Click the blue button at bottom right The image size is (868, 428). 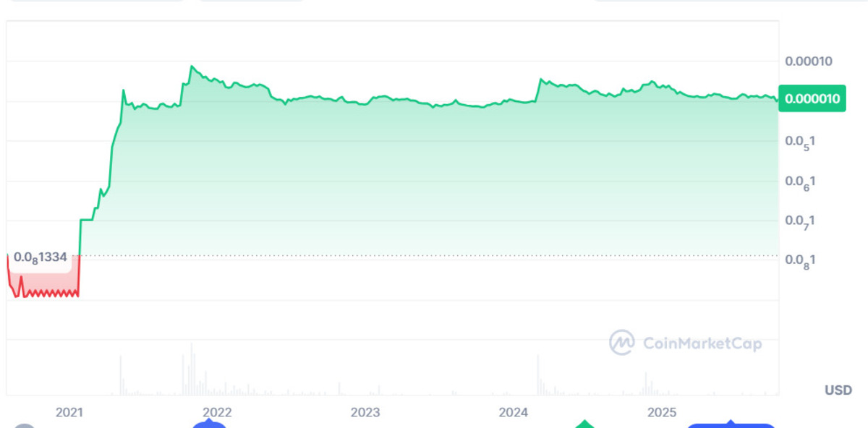(731, 424)
